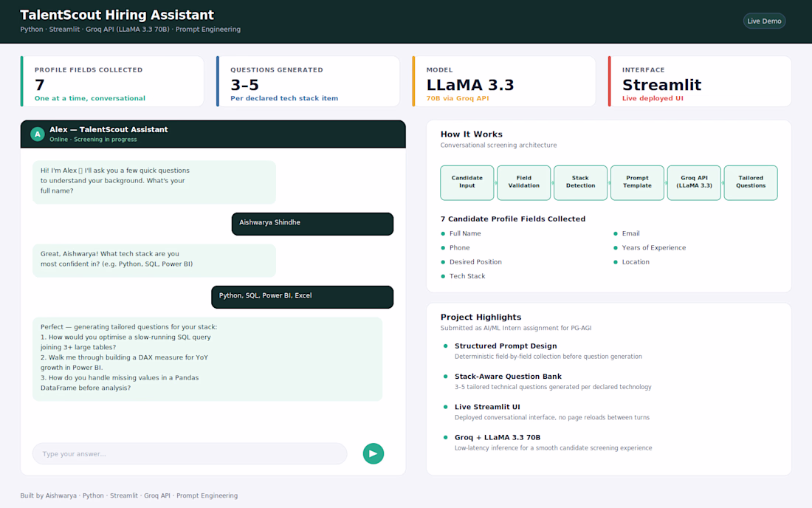Click the Questions Generated 3–5 card
The width and height of the screenshot is (812, 508).
click(x=308, y=81)
